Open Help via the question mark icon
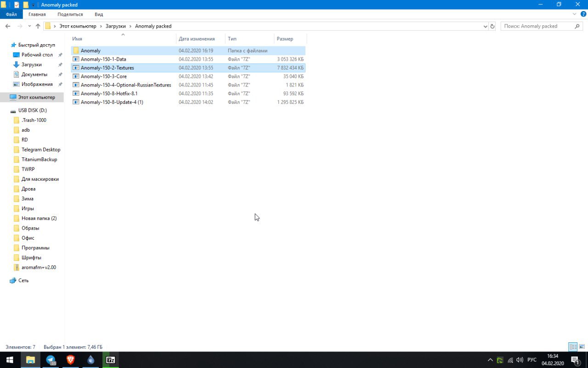588x368 pixels. click(x=583, y=14)
